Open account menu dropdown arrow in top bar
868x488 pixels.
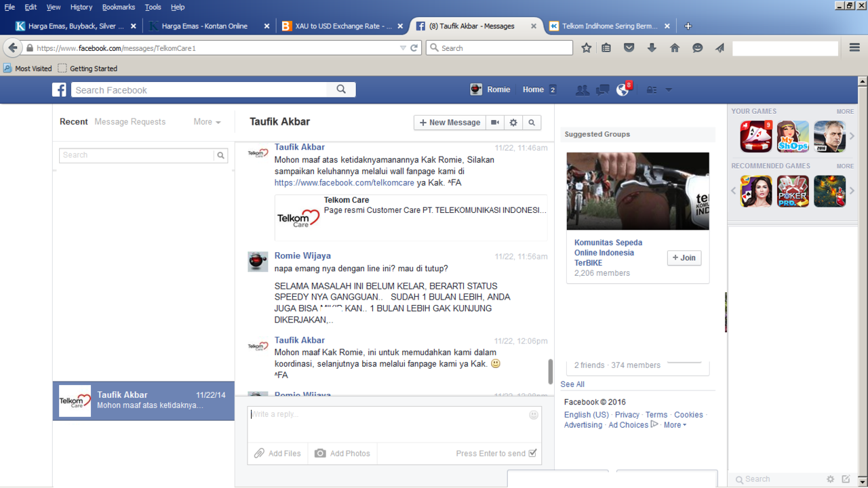pyautogui.click(x=669, y=89)
